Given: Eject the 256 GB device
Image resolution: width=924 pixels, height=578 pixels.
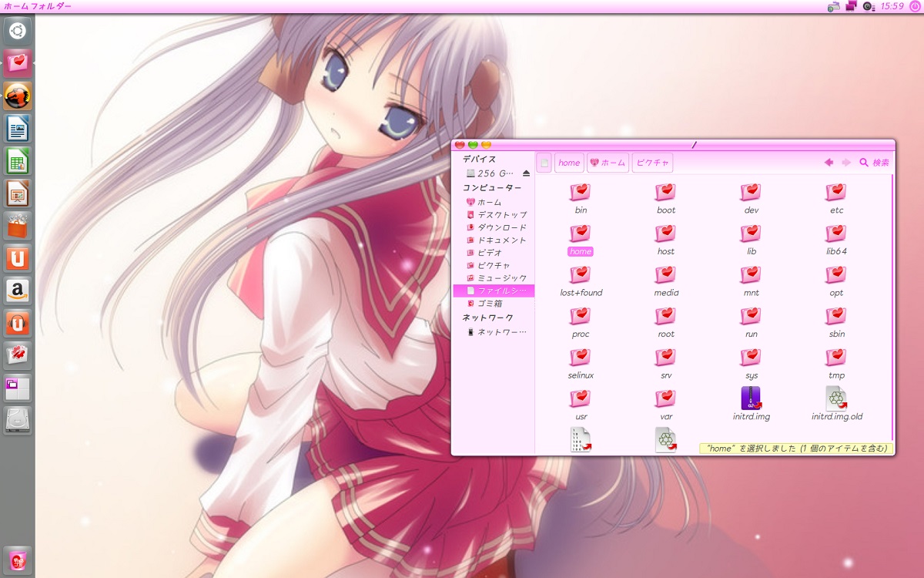Looking at the screenshot, I should (527, 173).
